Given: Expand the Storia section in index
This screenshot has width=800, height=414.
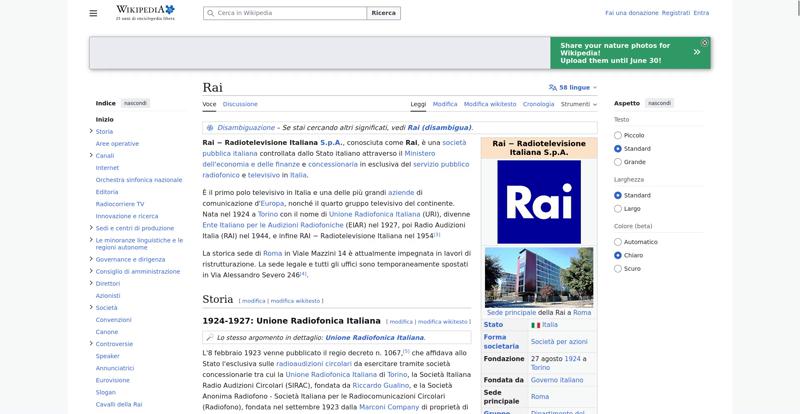Looking at the screenshot, I should [91, 131].
